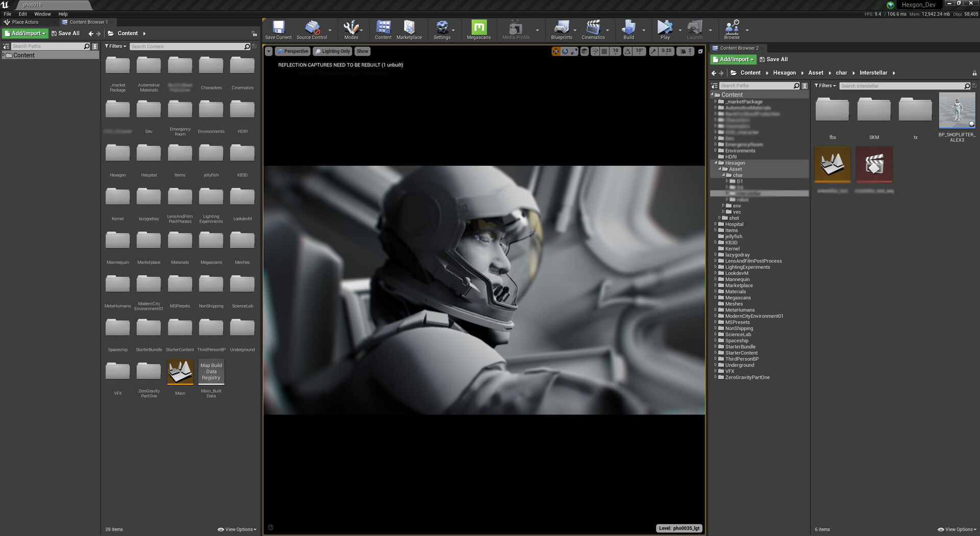Viewport: 980px width, 536px height.
Task: Click the Media Profile toolbar icon
Action: pos(516,30)
